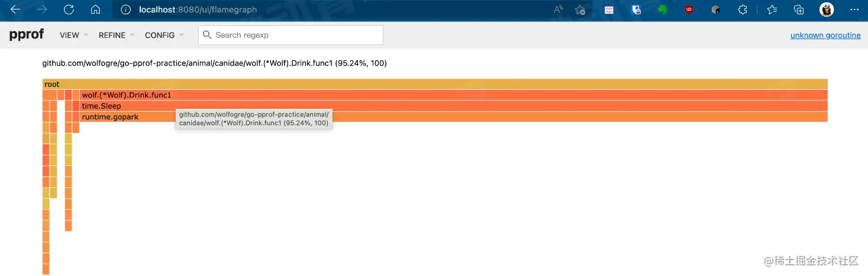Add this page to favorites with star-plus icon

(x=580, y=9)
